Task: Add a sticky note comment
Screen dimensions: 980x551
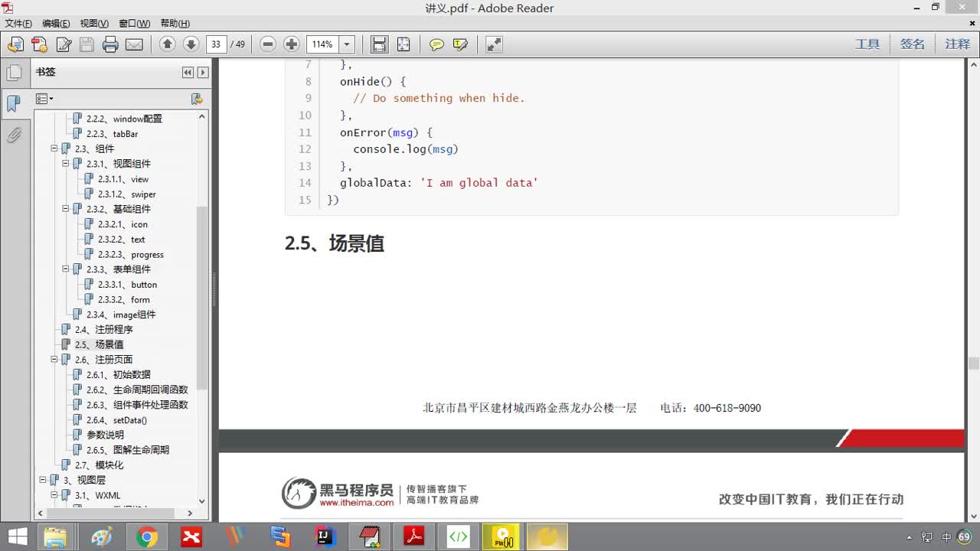Action: (x=436, y=44)
